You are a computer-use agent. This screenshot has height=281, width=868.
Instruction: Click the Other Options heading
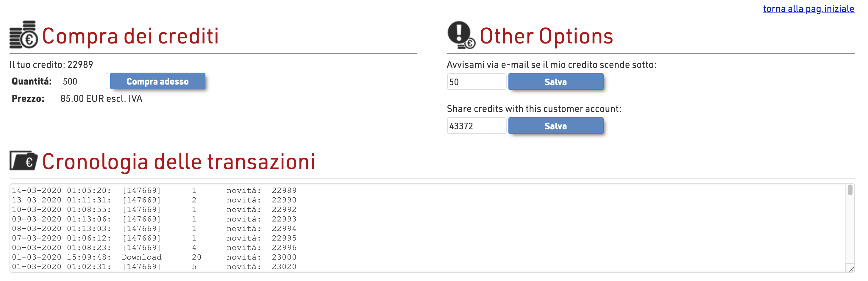546,36
